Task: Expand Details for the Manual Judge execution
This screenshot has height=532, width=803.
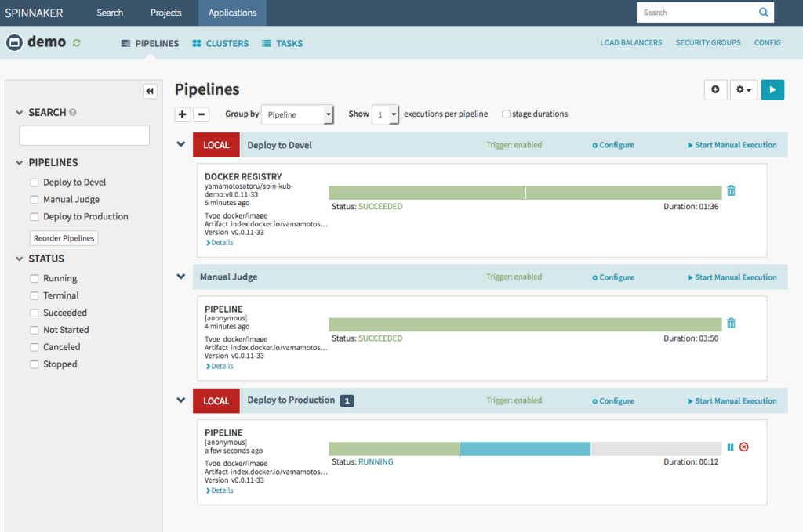Action: (220, 366)
